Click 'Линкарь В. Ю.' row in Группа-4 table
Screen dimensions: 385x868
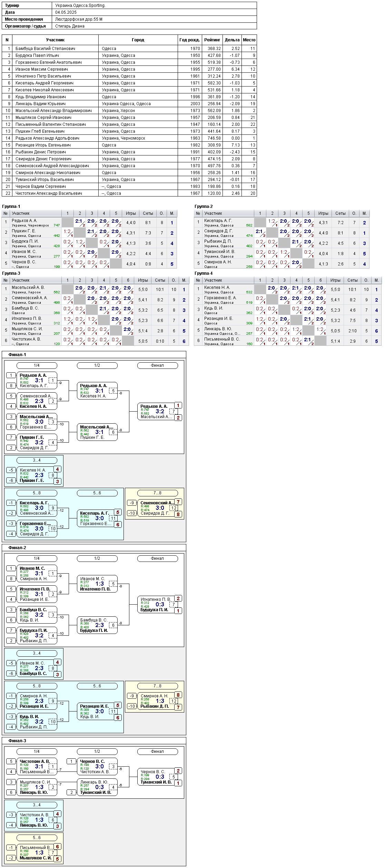288,331
